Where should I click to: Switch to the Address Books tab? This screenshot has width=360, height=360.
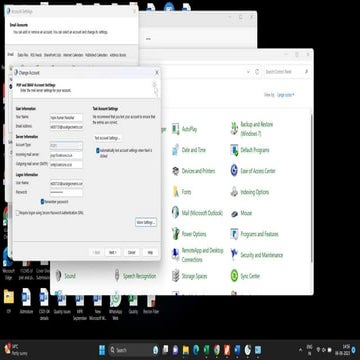(118, 55)
